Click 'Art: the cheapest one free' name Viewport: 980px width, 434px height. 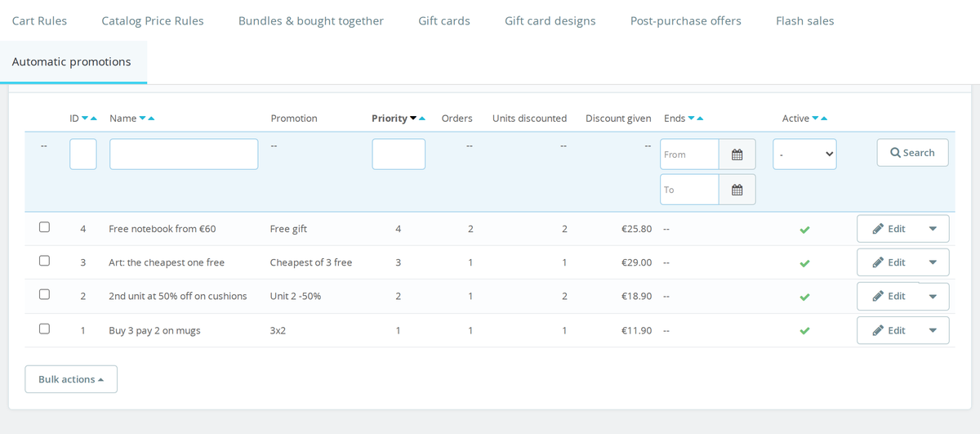tap(167, 262)
